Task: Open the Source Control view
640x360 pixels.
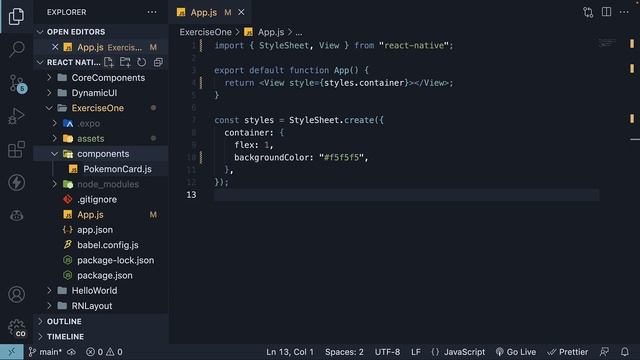Action: (16, 83)
